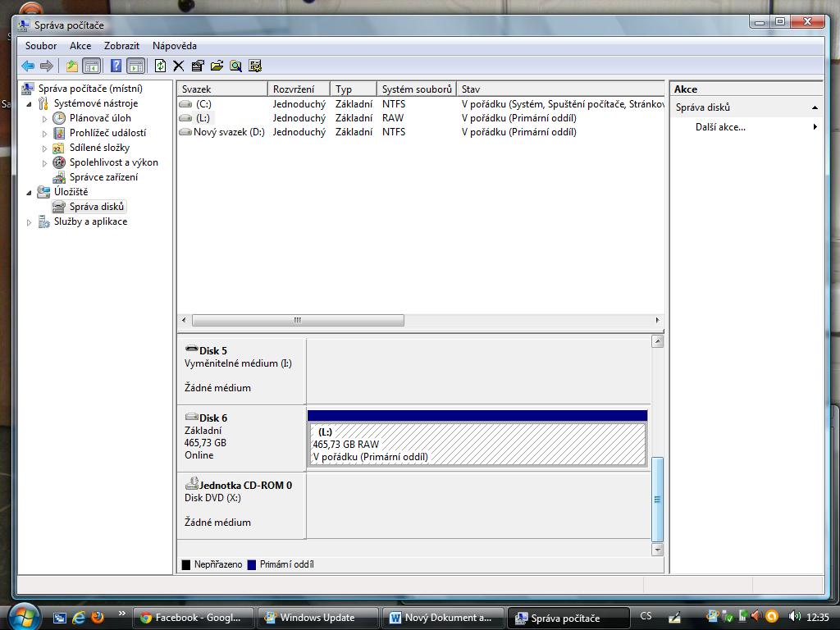Screen dimensions: 840x630
Task: Collapse the Správa disků actions section arrow
Action: (x=815, y=107)
